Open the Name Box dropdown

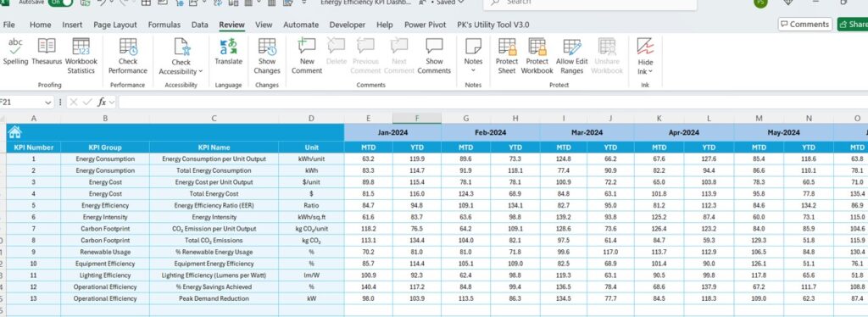coord(48,103)
